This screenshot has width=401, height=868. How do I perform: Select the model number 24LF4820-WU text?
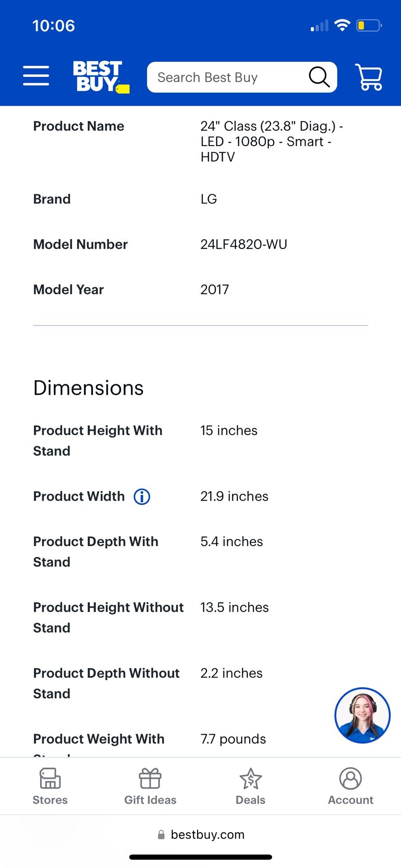coord(244,245)
